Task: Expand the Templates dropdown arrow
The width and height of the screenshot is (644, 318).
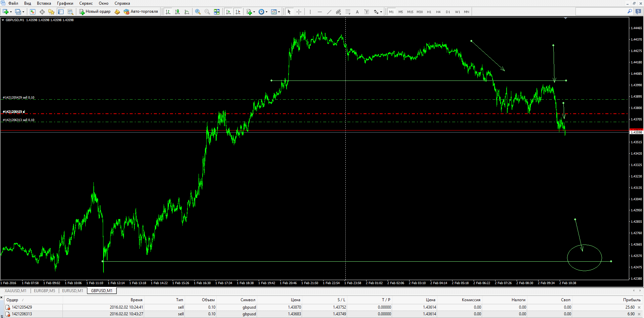Action: [x=279, y=12]
